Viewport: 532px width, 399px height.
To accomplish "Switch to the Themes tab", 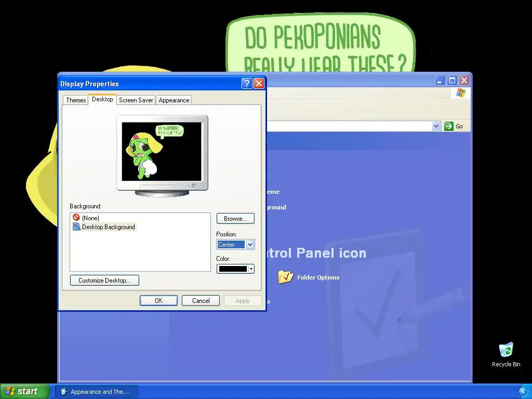I will pos(76,100).
